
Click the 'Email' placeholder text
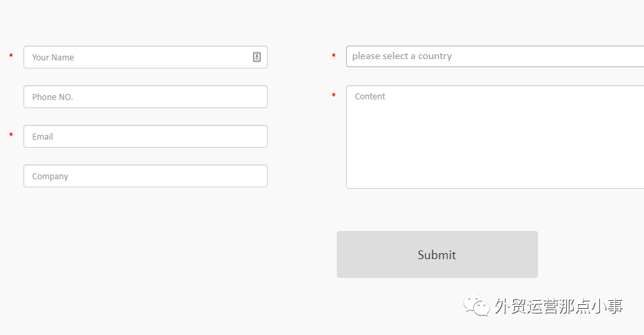[x=42, y=137]
